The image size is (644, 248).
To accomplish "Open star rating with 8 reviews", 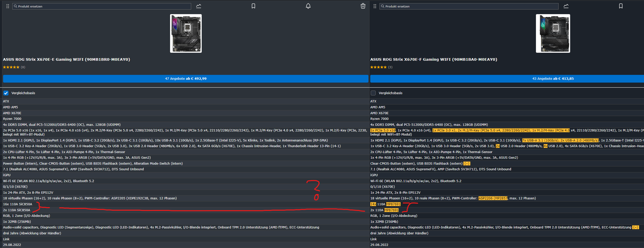I will 14,67.
